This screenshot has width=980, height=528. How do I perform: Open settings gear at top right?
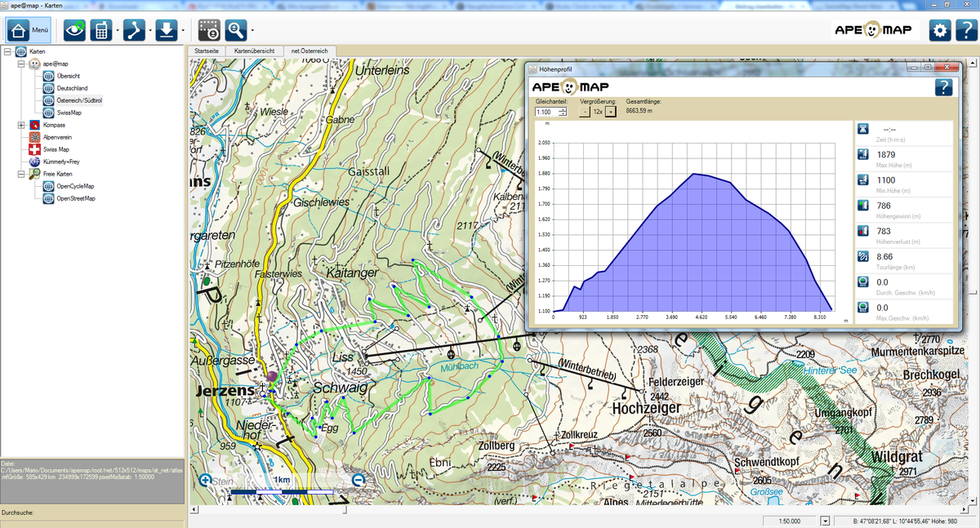[941, 31]
